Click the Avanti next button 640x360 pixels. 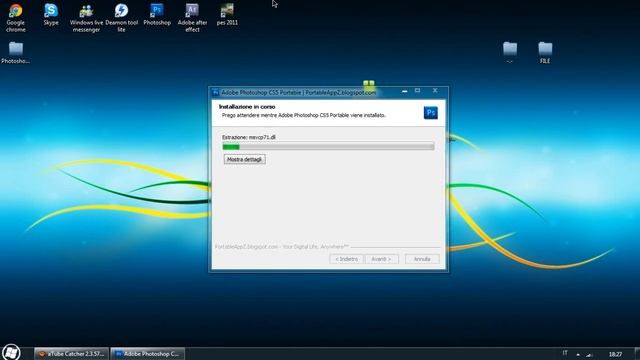[x=381, y=259]
